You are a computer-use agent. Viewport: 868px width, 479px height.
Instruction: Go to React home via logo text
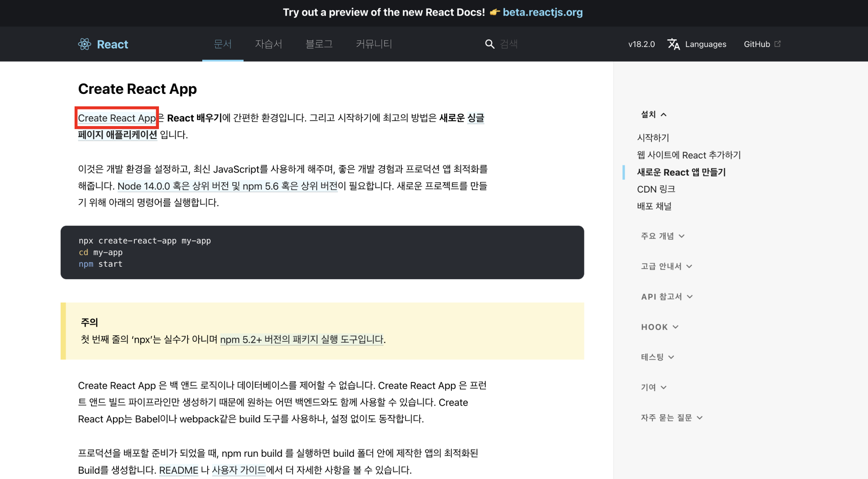tap(113, 44)
